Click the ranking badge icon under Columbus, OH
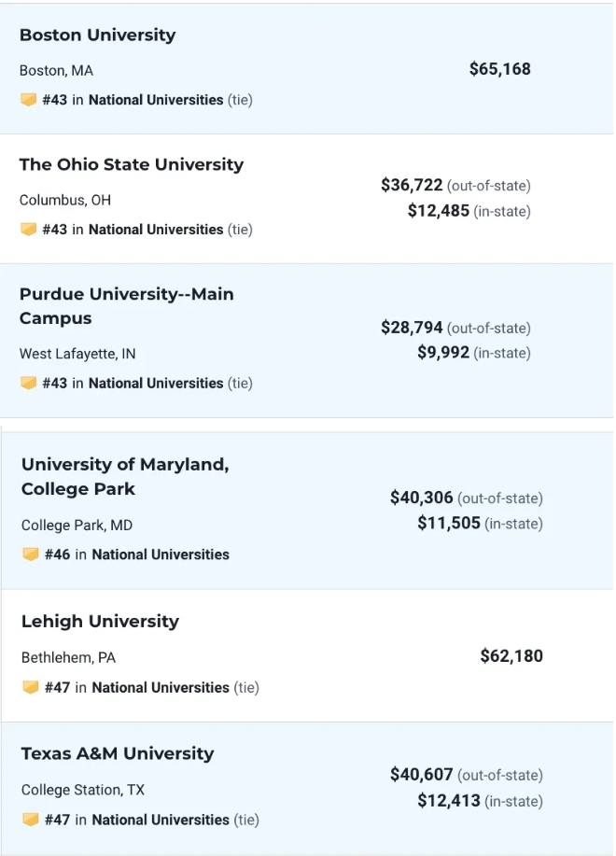Screen dimensions: 616x856 point(28,230)
